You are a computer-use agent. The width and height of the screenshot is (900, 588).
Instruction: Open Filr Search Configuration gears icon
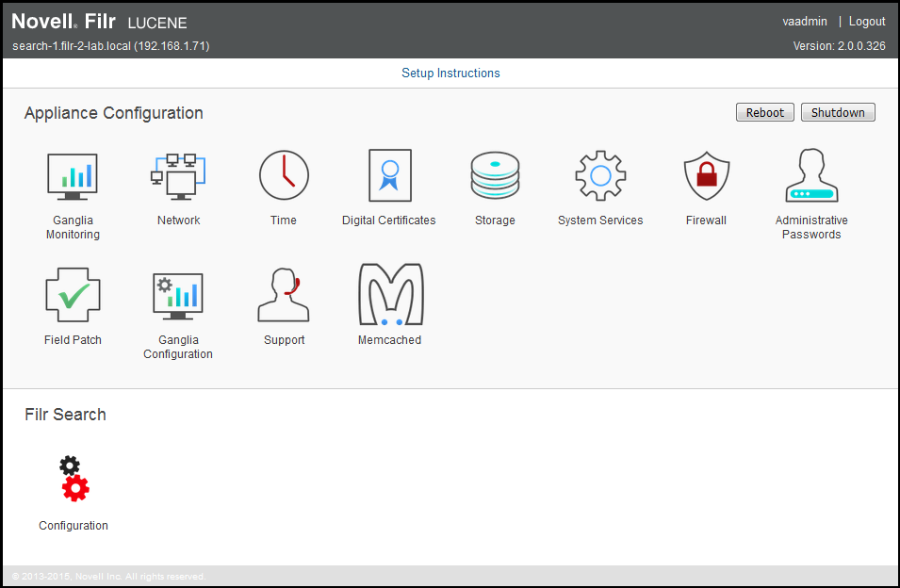74,479
